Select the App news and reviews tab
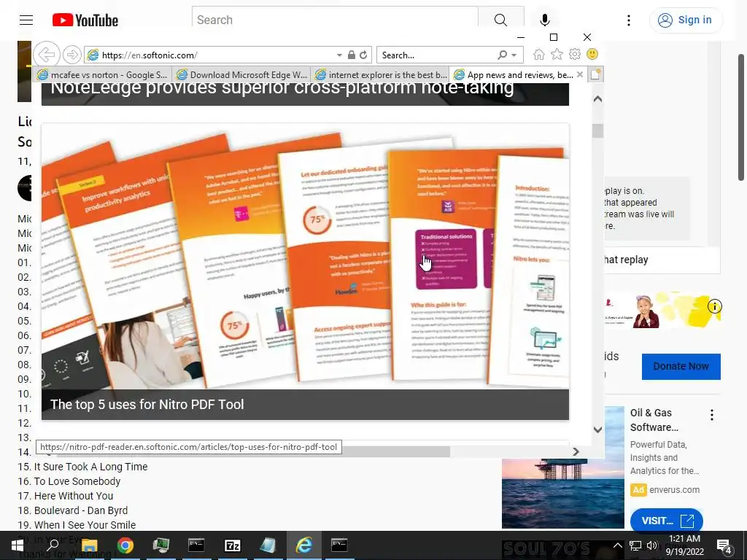This screenshot has width=747, height=560. [x=513, y=75]
